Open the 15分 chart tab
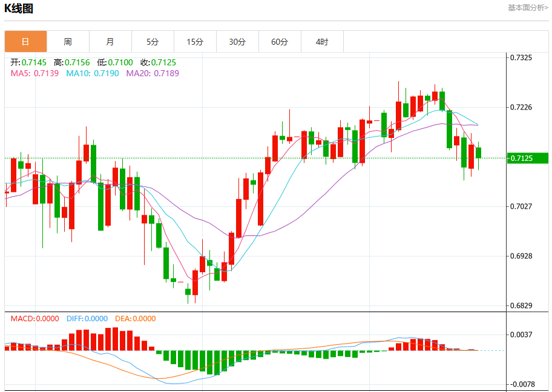This screenshot has width=552, height=392. 195,42
